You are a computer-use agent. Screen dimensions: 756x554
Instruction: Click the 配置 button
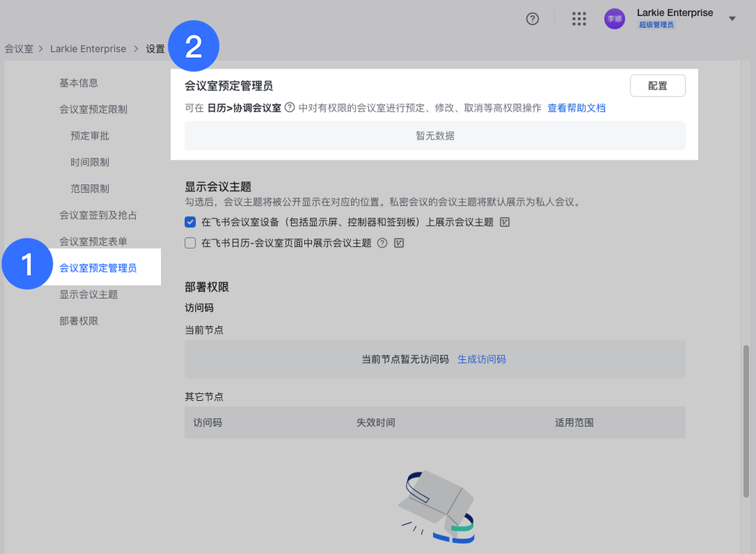[x=657, y=85]
